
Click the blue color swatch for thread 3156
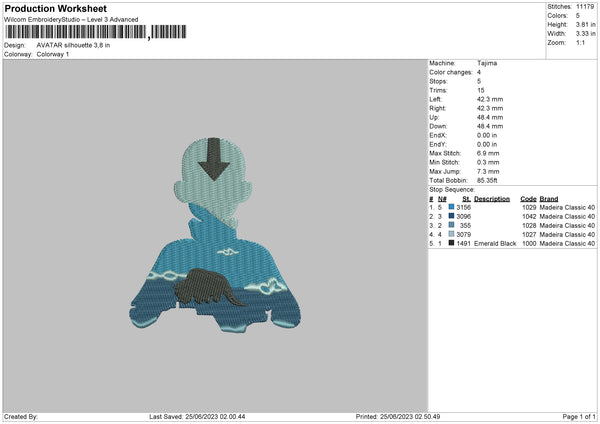coord(452,207)
